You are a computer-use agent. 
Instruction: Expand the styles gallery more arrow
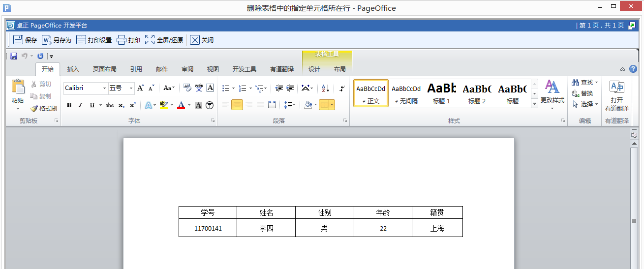(x=534, y=103)
